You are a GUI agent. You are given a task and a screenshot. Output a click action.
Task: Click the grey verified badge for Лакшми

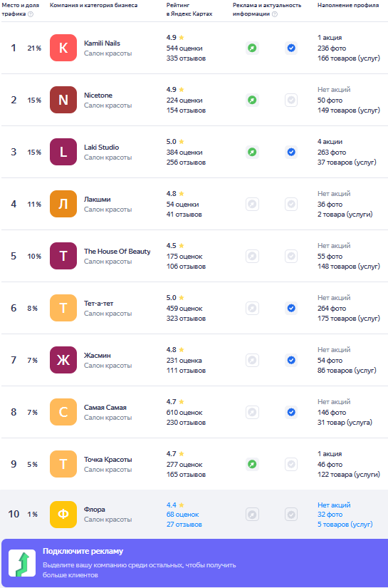[x=291, y=205]
